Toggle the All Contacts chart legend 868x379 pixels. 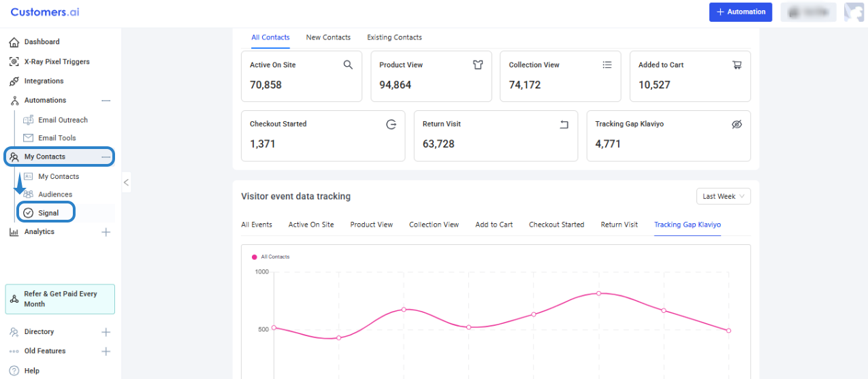pos(271,257)
